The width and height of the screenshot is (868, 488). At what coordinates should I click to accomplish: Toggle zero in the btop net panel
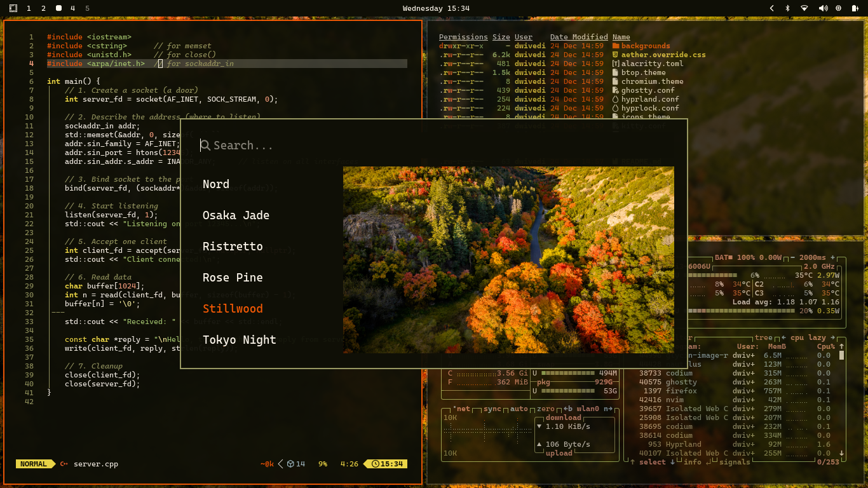point(545,409)
